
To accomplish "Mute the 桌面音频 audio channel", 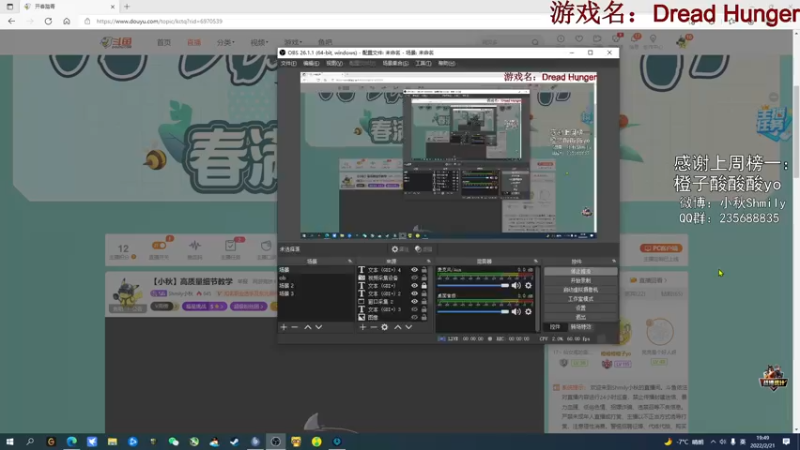I will [x=516, y=311].
